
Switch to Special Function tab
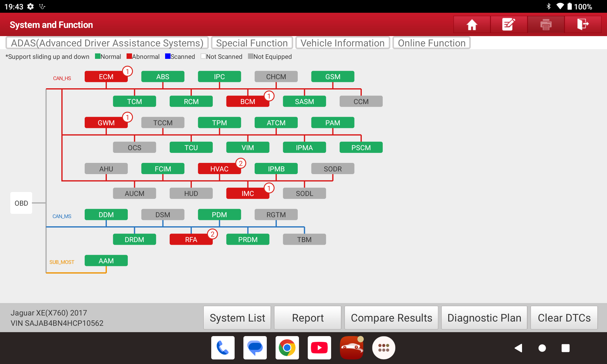pos(252,43)
